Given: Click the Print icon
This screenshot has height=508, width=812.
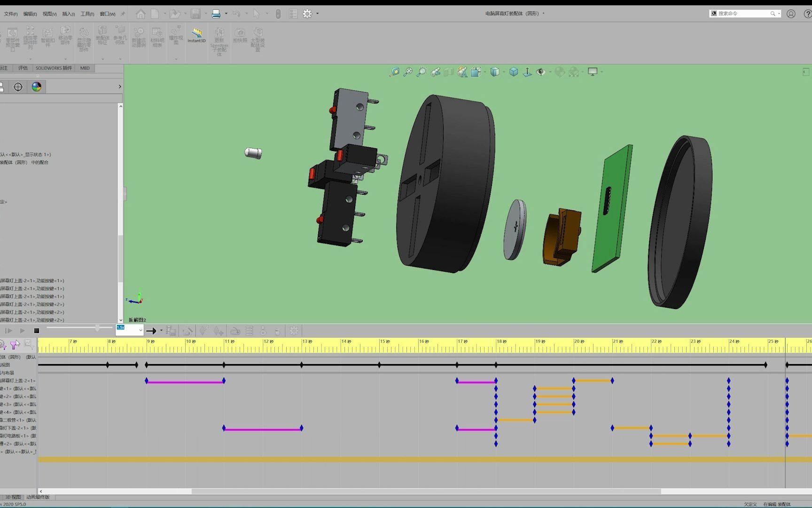Looking at the screenshot, I should coord(216,14).
